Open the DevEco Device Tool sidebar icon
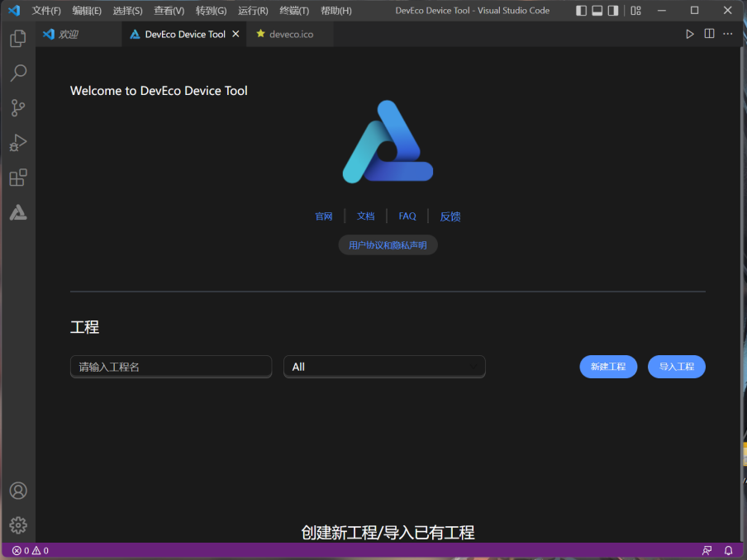This screenshot has height=560, width=747. pos(18,212)
